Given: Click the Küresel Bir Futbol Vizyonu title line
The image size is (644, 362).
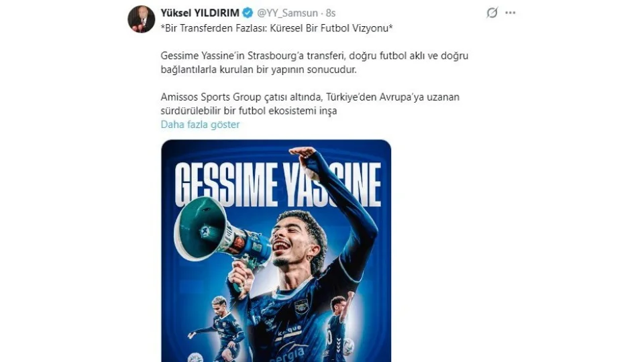Looking at the screenshot, I should tap(277, 28).
